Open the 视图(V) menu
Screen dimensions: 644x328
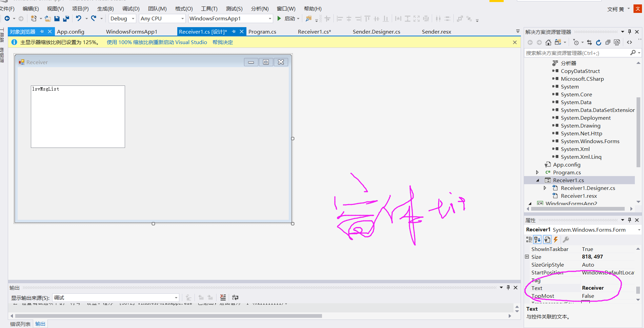(x=55, y=8)
